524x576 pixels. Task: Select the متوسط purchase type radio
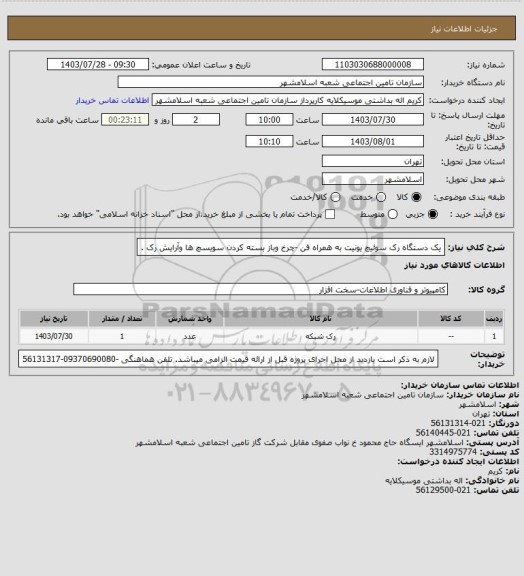tap(393, 214)
